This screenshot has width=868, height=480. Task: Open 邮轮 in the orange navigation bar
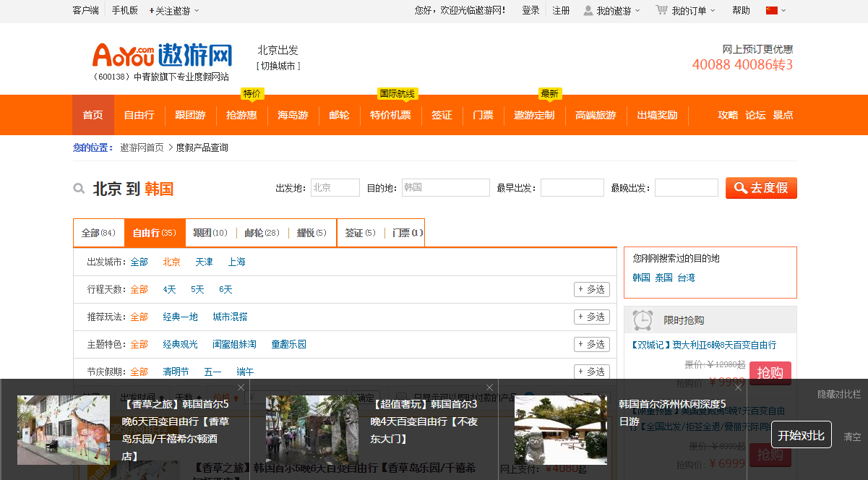coord(339,115)
